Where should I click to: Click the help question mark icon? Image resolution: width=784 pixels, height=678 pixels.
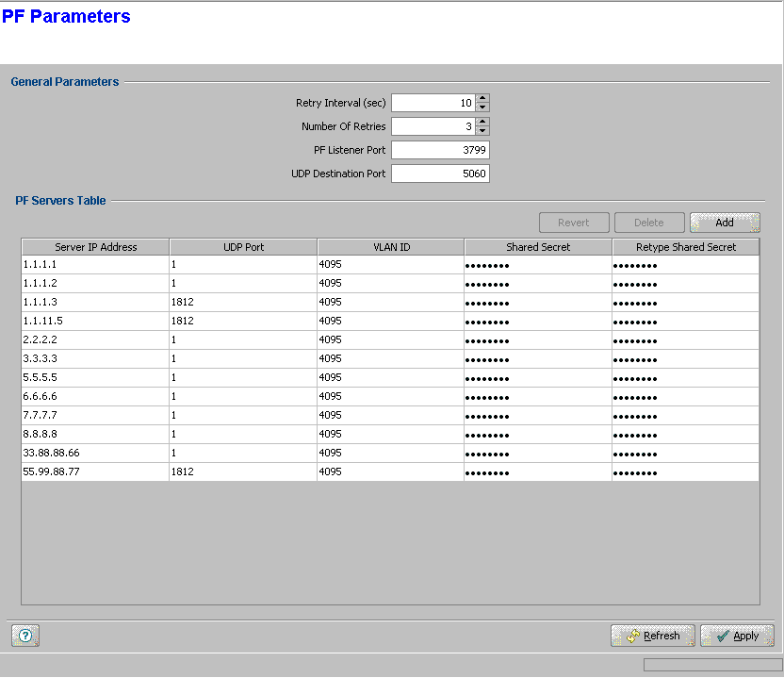point(25,636)
